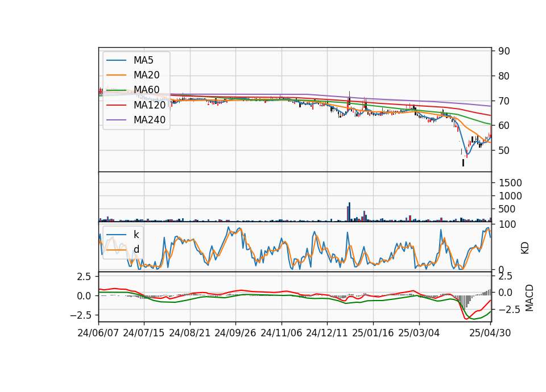This screenshot has height=392, width=546.
Task: Click the 24/08/21 date label
Action: pos(190,333)
